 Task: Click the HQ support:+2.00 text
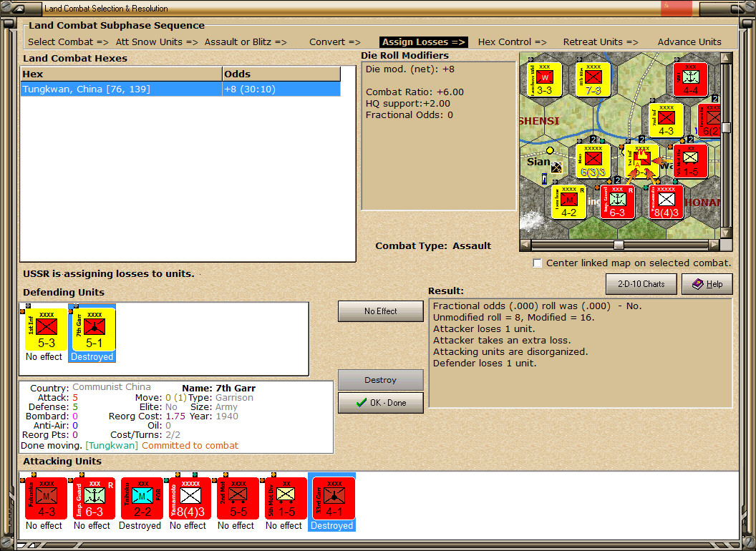(x=408, y=103)
